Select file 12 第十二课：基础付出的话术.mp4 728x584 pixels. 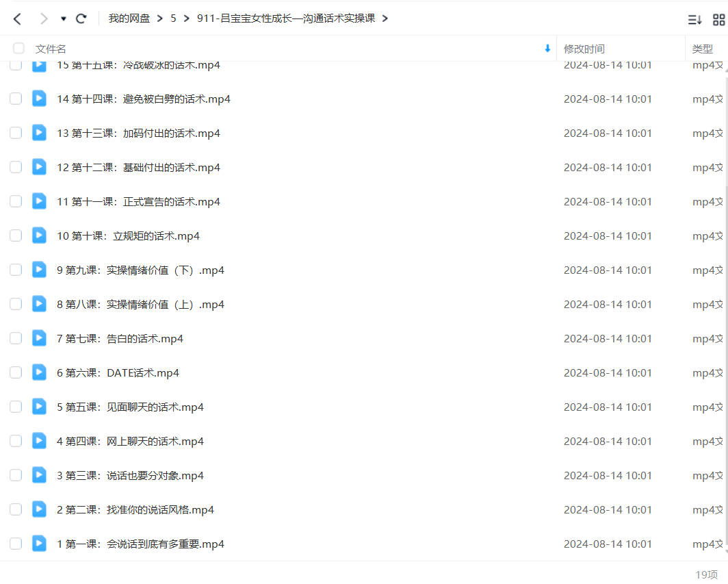click(138, 167)
